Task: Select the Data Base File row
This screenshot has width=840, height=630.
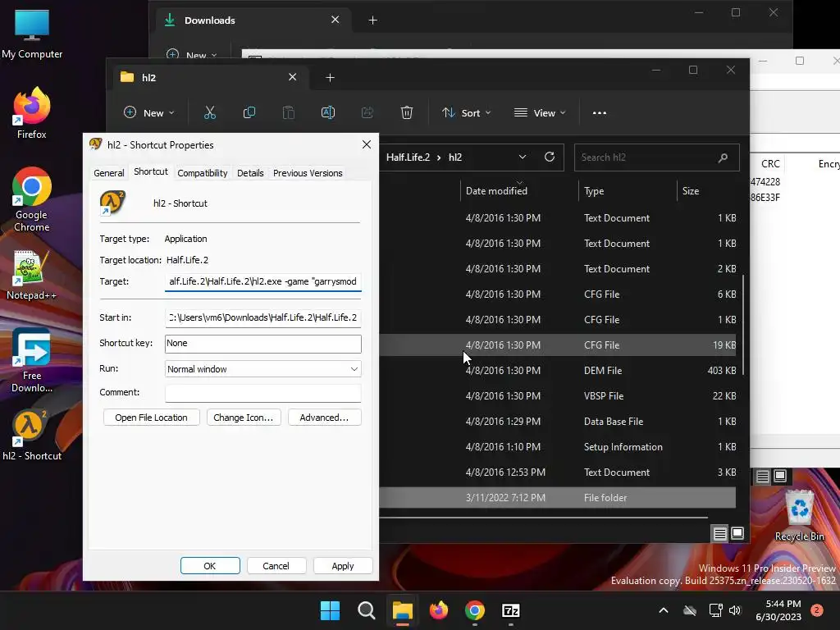Action: (x=557, y=421)
